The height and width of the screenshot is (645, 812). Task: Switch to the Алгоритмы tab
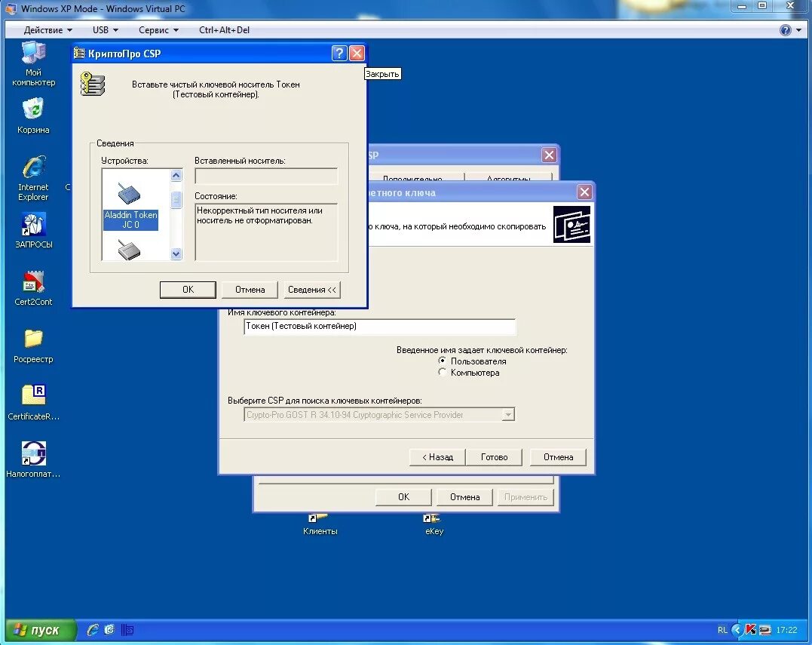coord(508,178)
